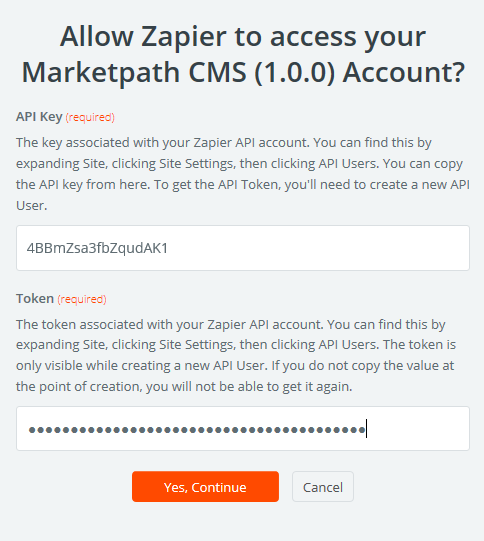Image resolution: width=484 pixels, height=541 pixels.
Task: Click the trailing 'User.' word in API Key help
Action: click(31, 206)
